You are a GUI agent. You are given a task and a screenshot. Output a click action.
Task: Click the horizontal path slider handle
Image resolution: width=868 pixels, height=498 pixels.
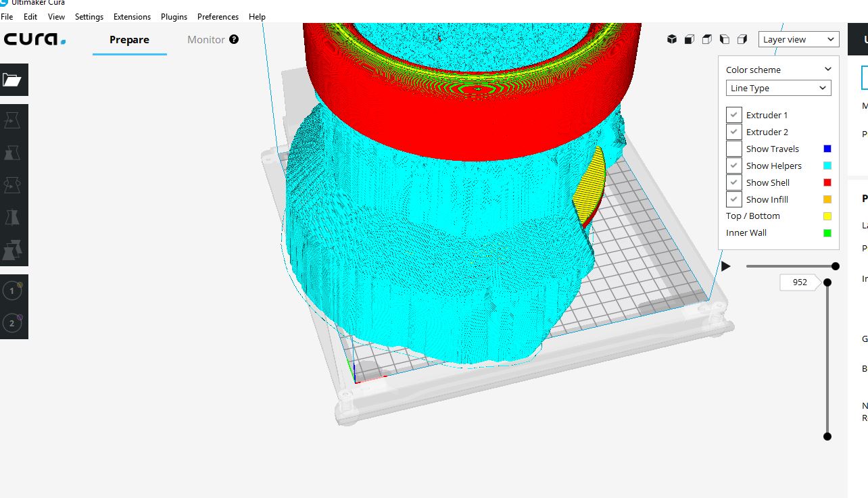click(x=836, y=266)
